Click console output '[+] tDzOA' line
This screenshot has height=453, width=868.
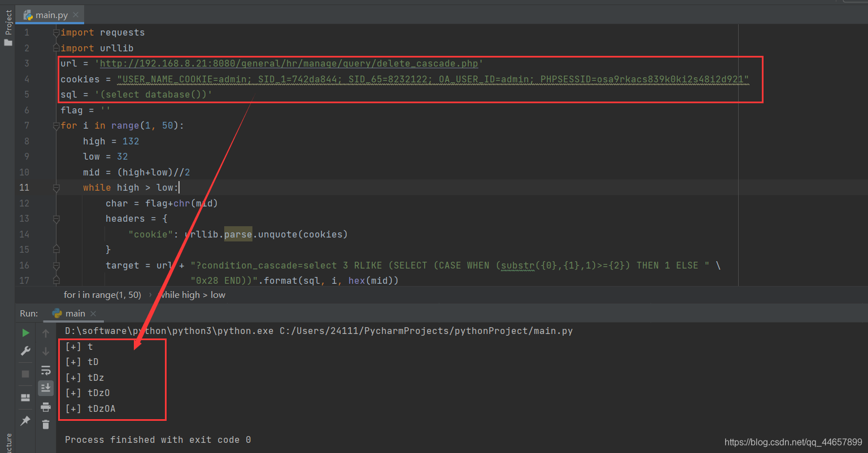click(x=90, y=409)
